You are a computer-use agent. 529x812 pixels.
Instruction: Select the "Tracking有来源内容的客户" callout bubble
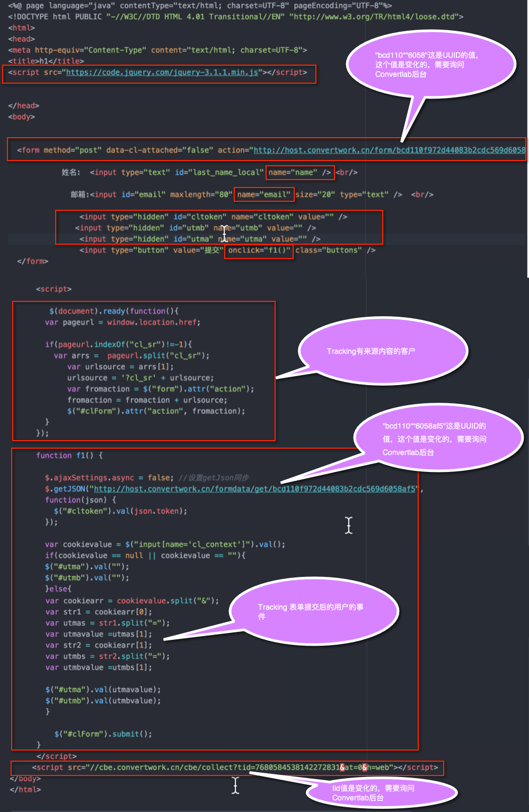383,351
